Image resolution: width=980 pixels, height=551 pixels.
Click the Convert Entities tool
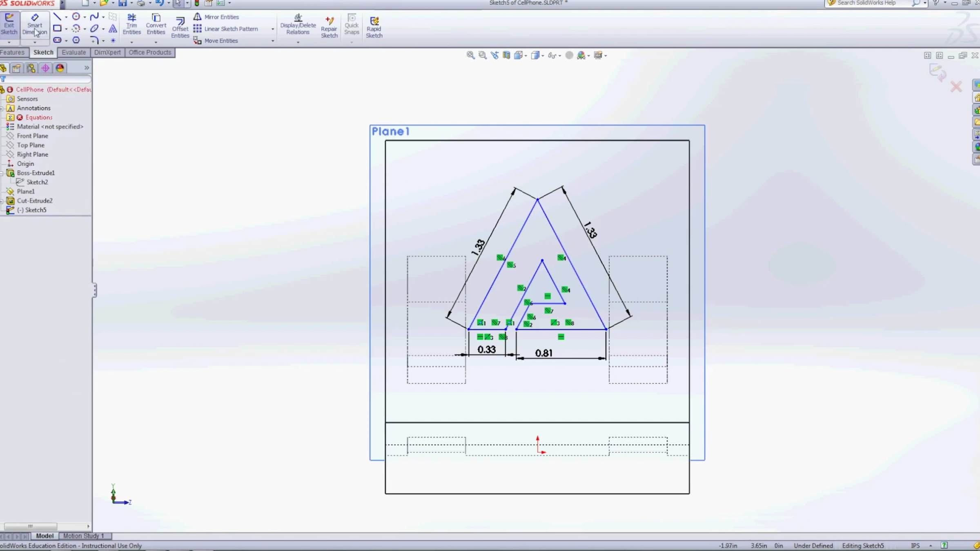click(x=156, y=24)
